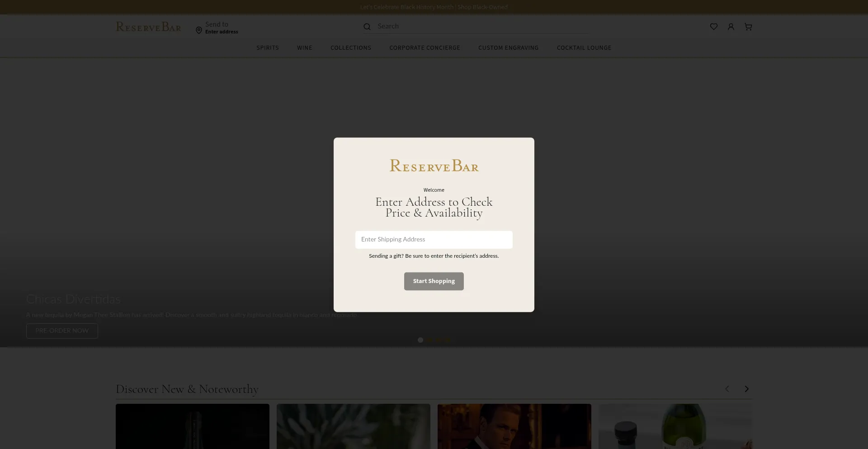Viewport: 868px width, 449px height.
Task: Click the Start Shopping button
Action: pyautogui.click(x=434, y=281)
